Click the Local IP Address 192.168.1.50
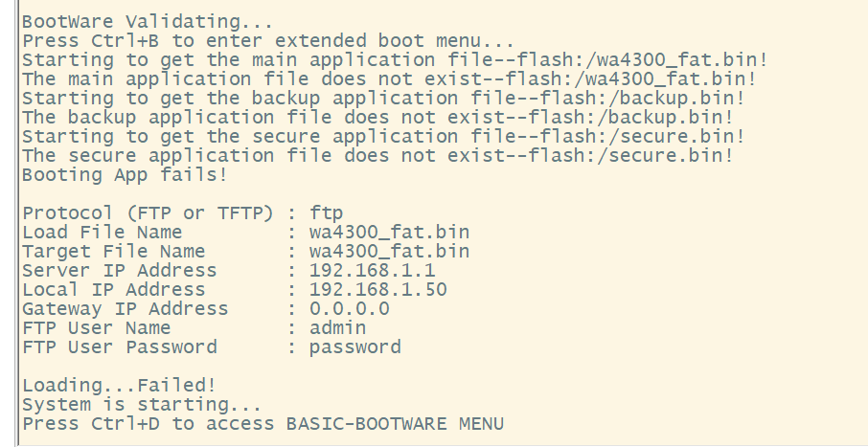The height and width of the screenshot is (447, 868). coord(377,289)
